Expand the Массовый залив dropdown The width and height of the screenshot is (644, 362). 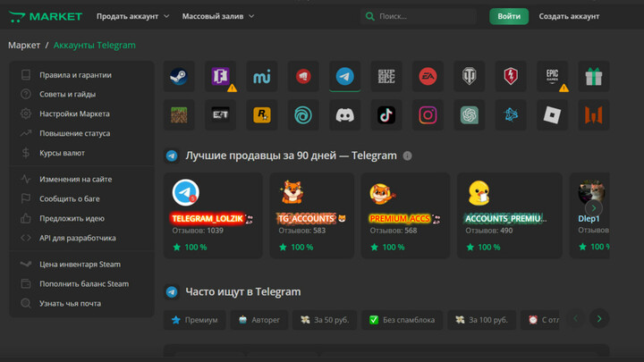tap(218, 16)
